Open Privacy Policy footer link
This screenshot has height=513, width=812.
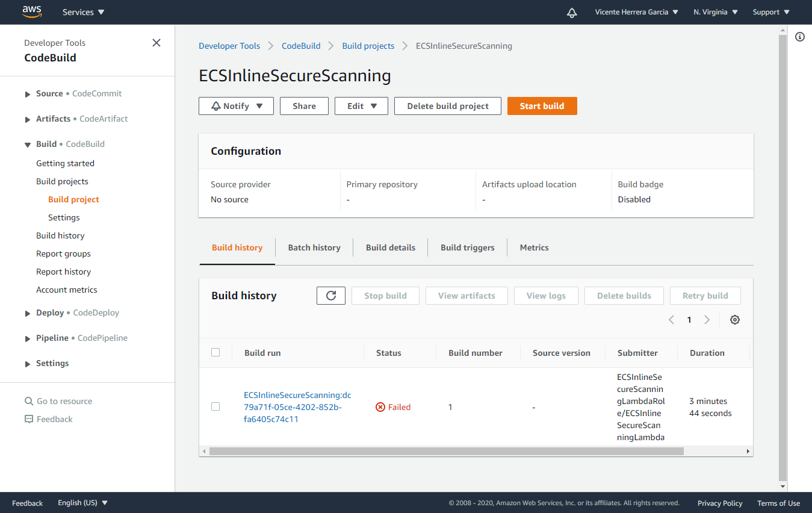click(x=720, y=503)
